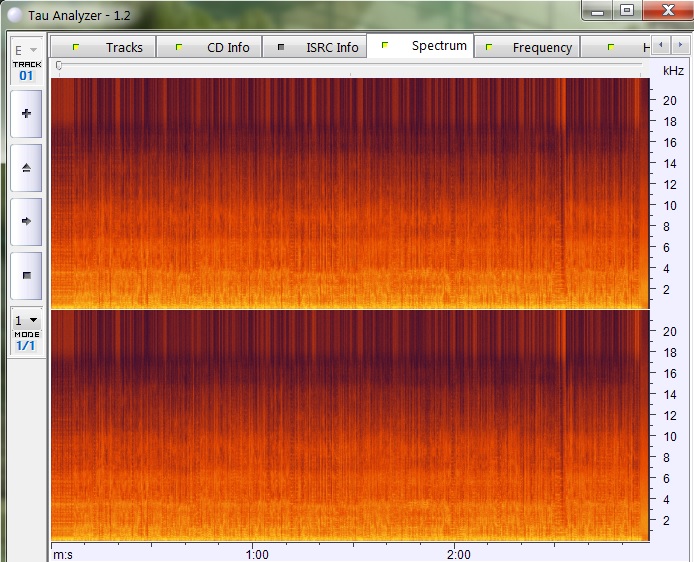This screenshot has width=694, height=562.
Task: Switch to the Tracks tab
Action: (x=111, y=47)
